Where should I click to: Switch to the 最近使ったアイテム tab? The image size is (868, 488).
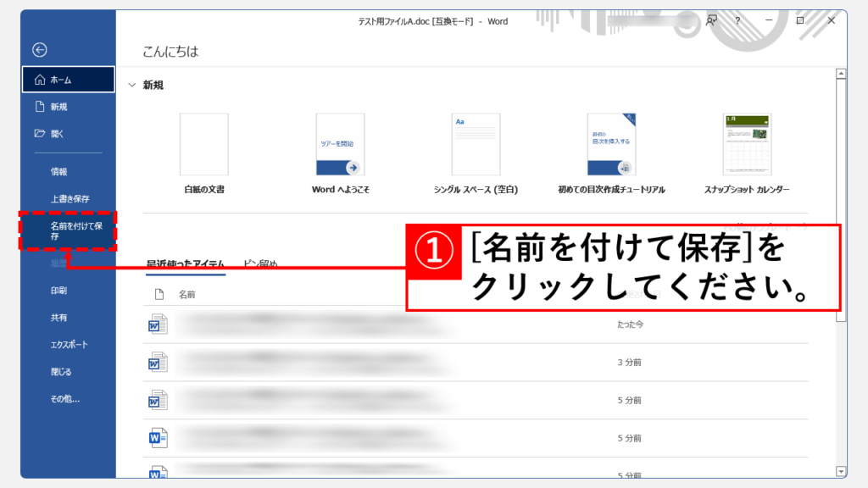[186, 264]
